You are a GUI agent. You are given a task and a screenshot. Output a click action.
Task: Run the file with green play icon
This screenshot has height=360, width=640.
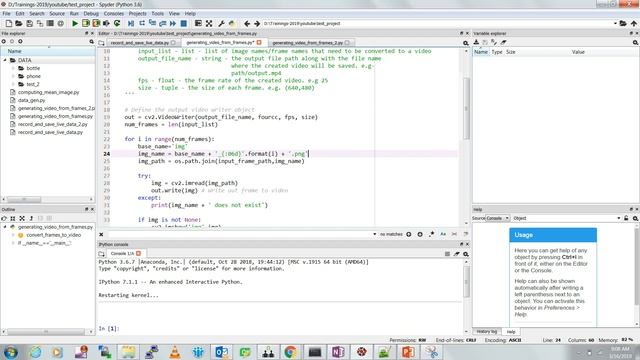(75, 24)
